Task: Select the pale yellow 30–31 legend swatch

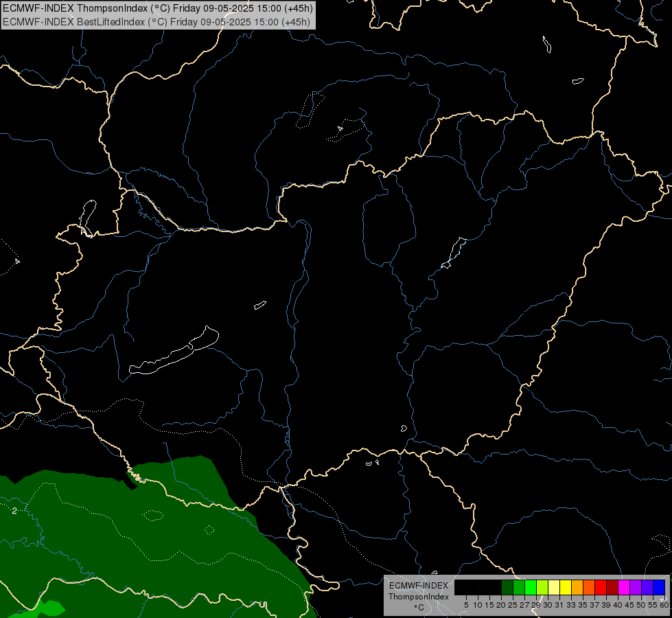Action: (554, 587)
